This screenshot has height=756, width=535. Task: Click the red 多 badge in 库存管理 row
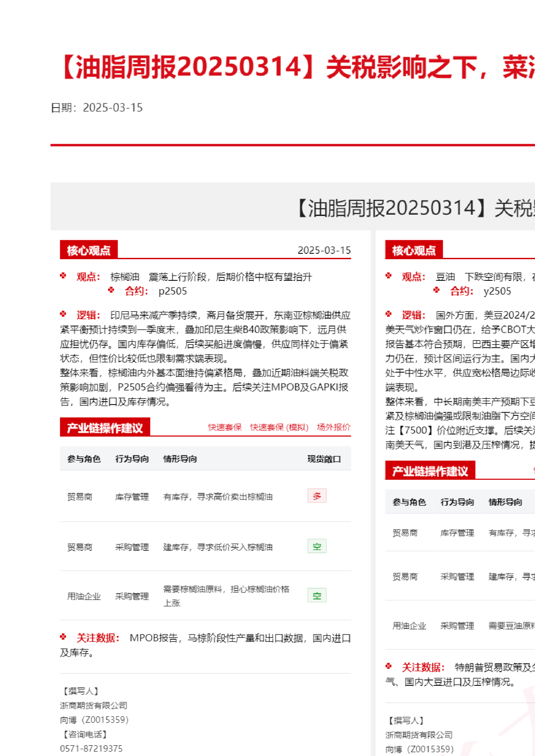click(x=317, y=496)
